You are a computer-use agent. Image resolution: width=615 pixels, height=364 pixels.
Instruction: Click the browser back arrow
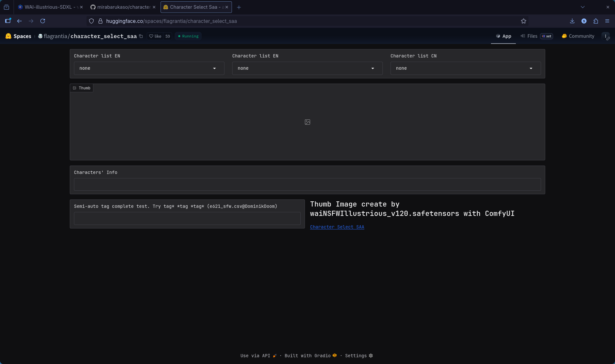[19, 21]
